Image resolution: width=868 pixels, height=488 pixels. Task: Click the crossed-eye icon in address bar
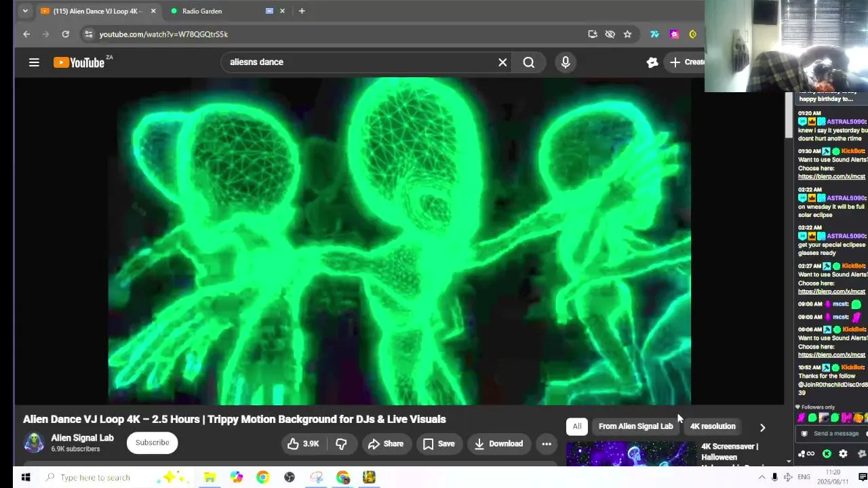pos(610,34)
